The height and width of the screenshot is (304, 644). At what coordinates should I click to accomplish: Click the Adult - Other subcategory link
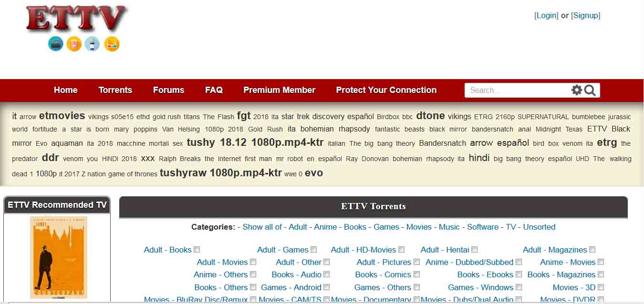[299, 262]
